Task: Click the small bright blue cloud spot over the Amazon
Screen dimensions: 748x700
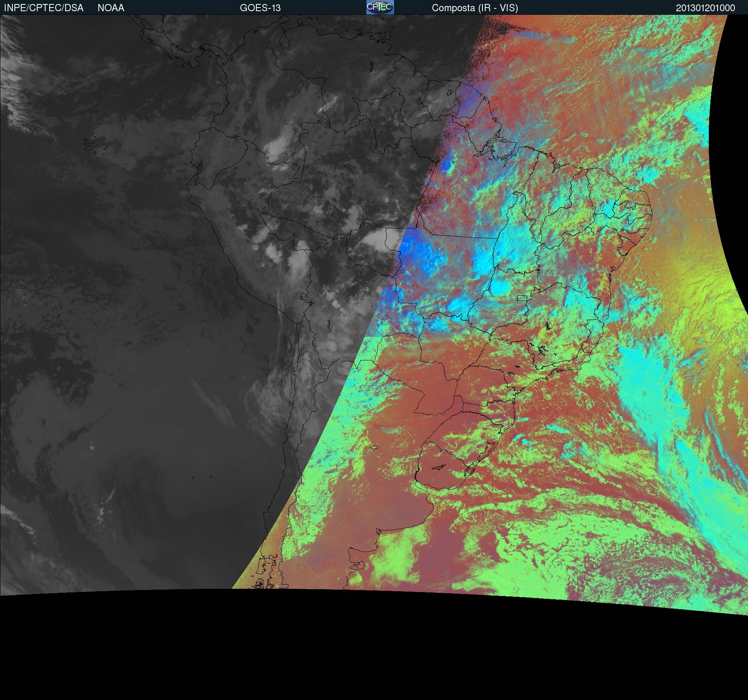Action: 448,164
